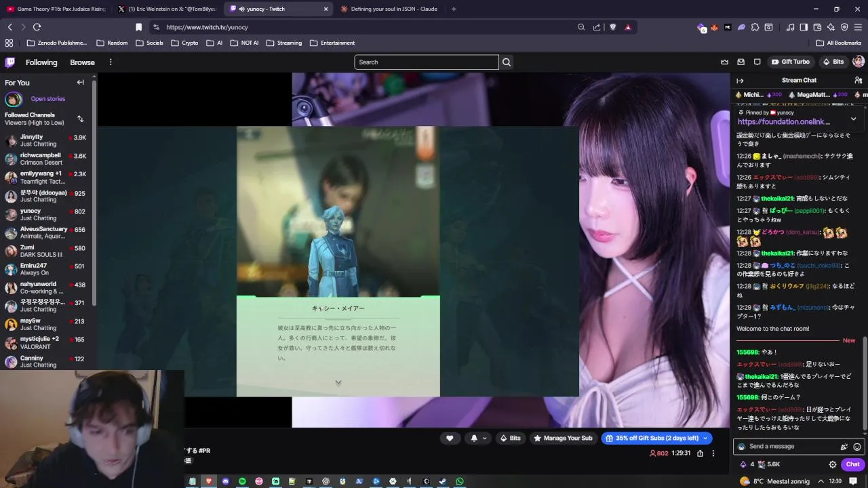Toggle the Brave sidebar panel icon

pyautogui.click(x=804, y=27)
